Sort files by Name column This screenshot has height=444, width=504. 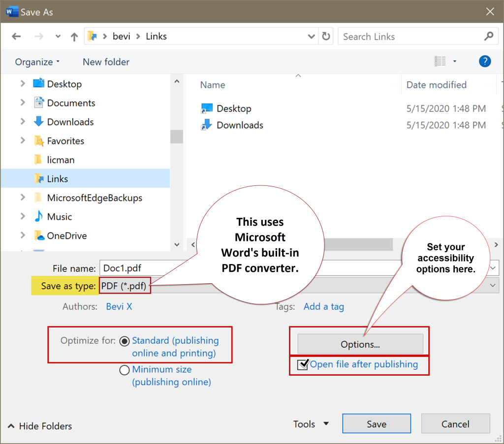point(213,85)
